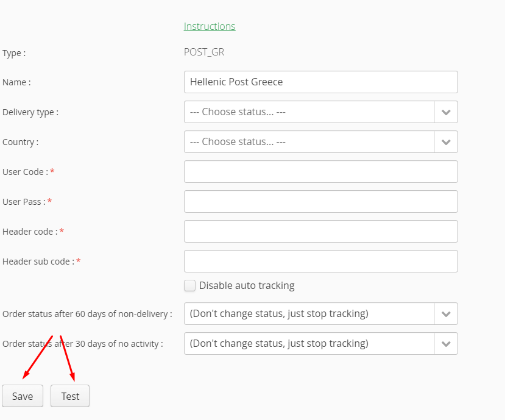This screenshot has width=505, height=420.
Task: Click the 'Disable auto tracking' label text
Action: pos(247,285)
